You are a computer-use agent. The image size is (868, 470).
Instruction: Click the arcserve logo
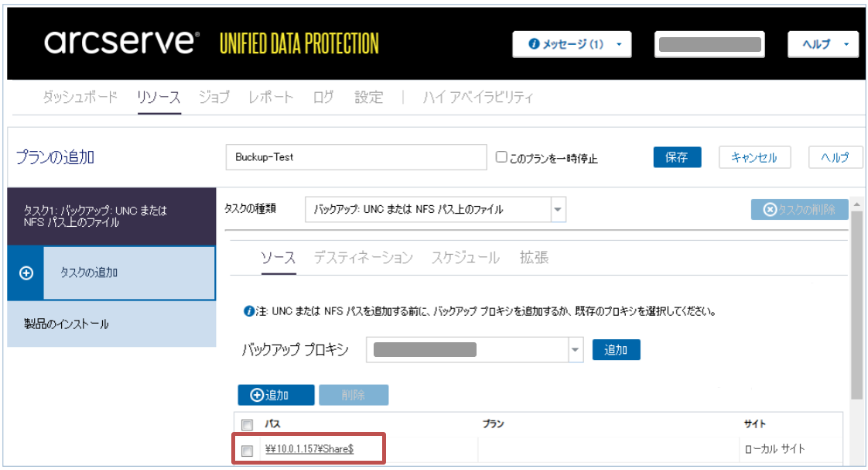click(121, 42)
